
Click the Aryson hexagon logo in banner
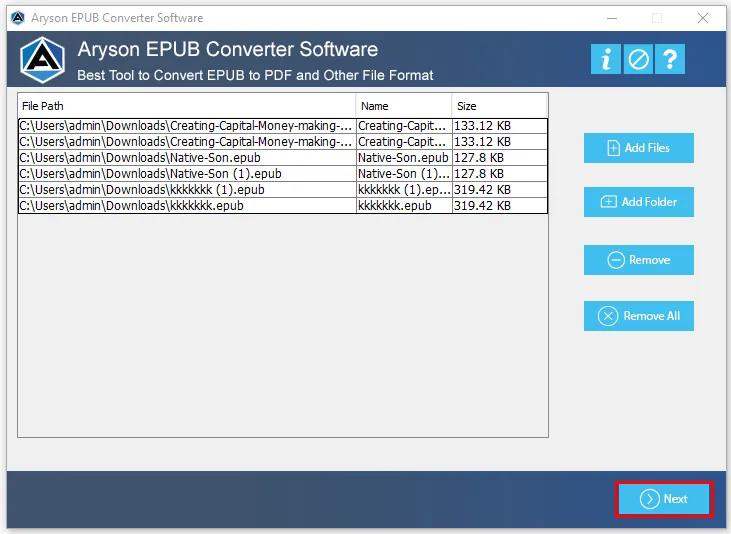click(42, 60)
